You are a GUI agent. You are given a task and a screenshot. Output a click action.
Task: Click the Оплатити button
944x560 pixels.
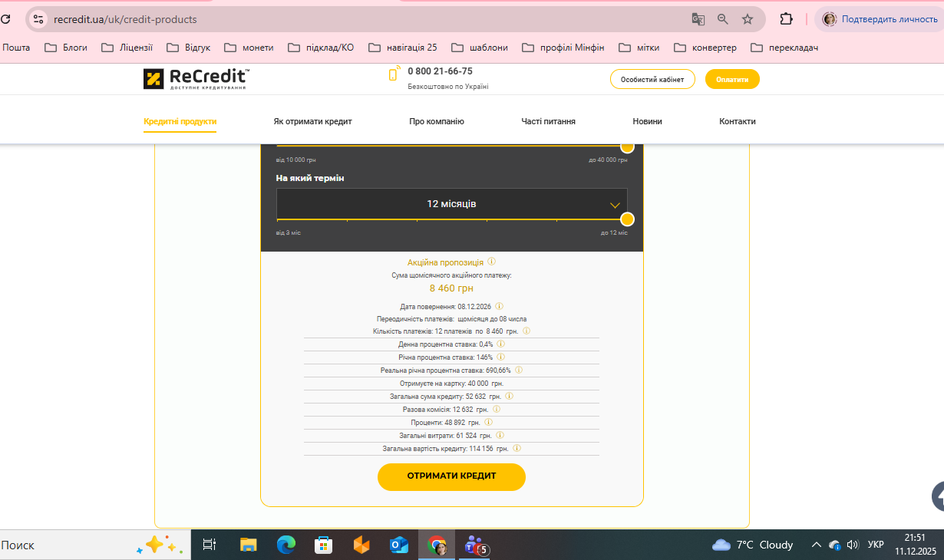point(732,79)
